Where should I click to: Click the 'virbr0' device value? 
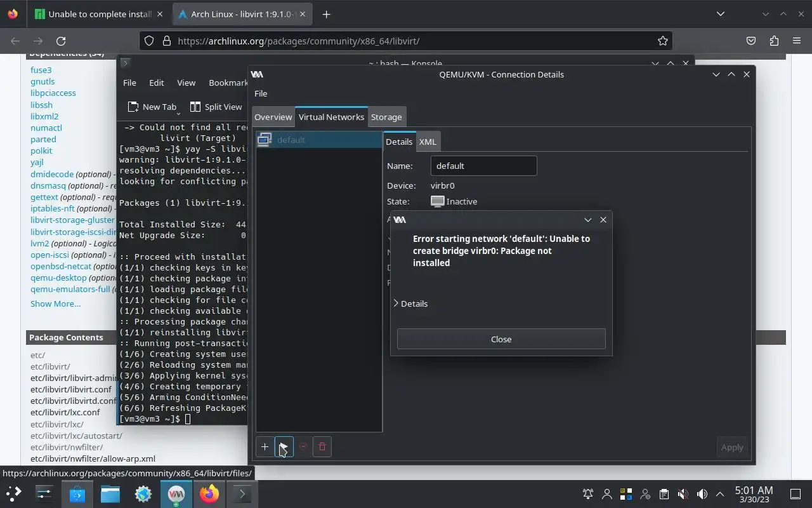coord(443,185)
